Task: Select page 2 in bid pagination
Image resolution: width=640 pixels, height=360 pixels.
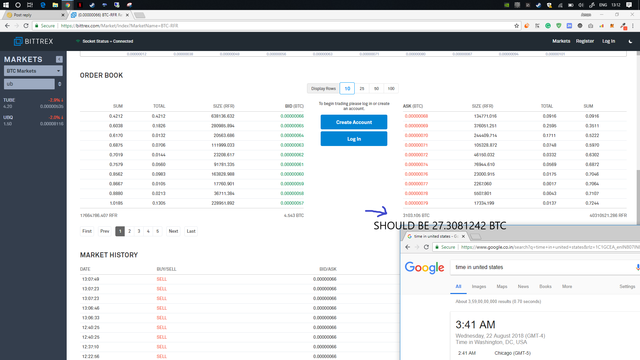Action: pos(129,231)
